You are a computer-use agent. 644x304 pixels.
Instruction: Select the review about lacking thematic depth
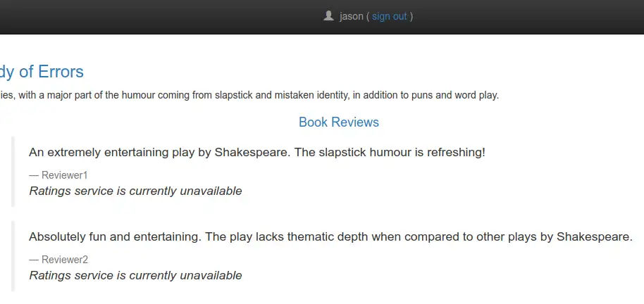coord(330,236)
